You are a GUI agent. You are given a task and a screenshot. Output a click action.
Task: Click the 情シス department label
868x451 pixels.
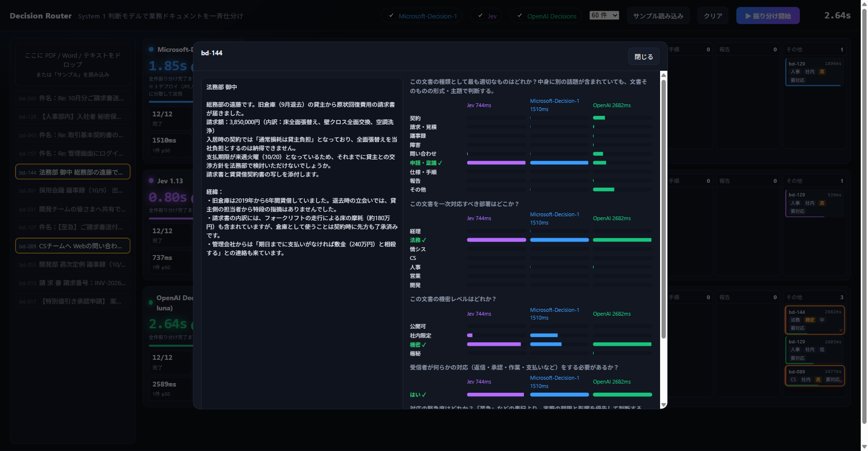418,249
